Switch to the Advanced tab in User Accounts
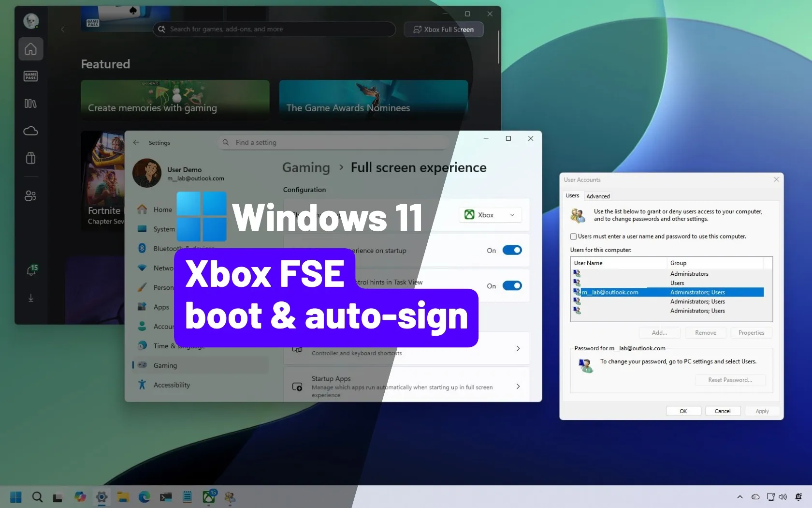812x508 pixels. (598, 196)
